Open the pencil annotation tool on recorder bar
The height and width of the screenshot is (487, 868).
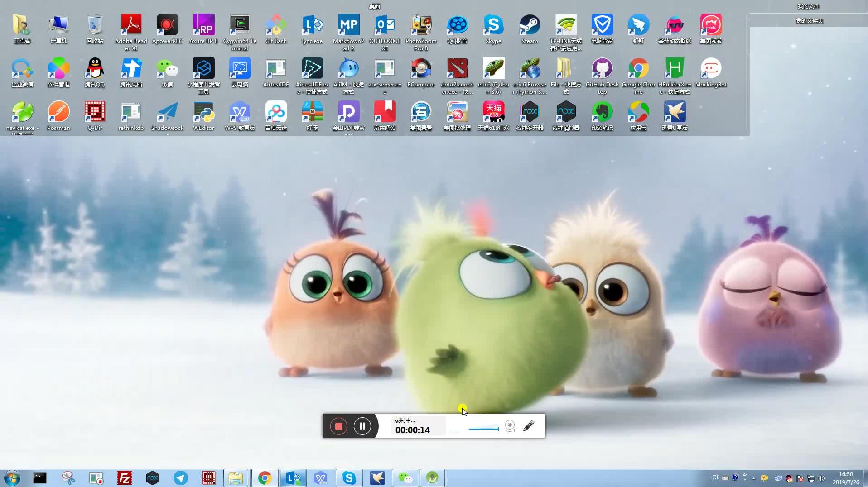tap(529, 426)
